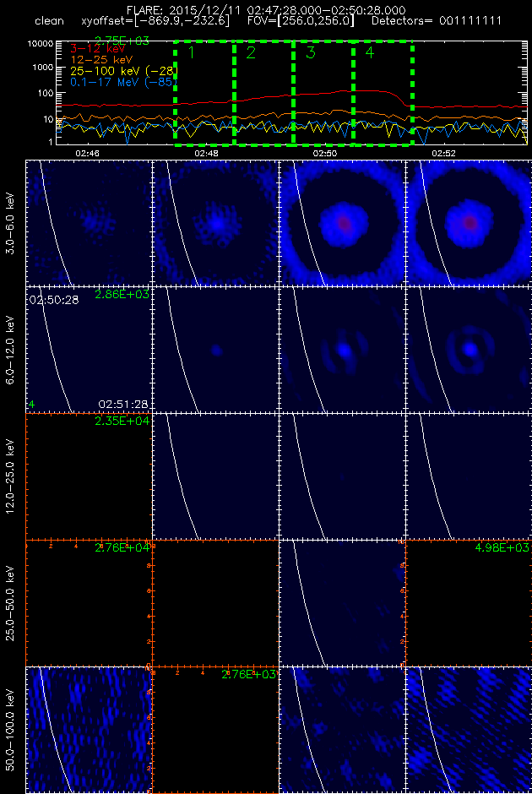Open the third image in the 3.0-6.0 keV row
The image size is (532, 794).
point(342,223)
